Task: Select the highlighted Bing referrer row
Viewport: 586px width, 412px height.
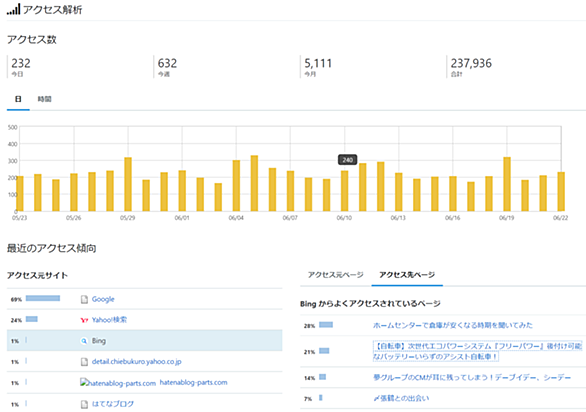Action: [144, 341]
